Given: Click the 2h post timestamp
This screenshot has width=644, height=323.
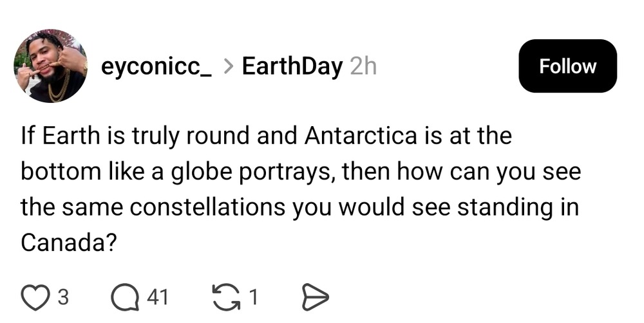Looking at the screenshot, I should (x=363, y=66).
